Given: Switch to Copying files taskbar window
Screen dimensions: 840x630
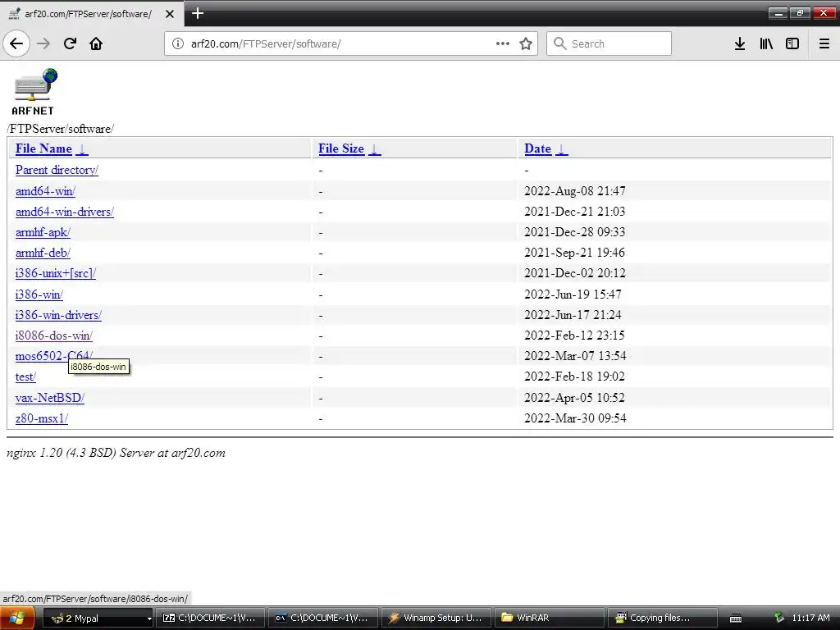Looking at the screenshot, I should coord(662,618).
